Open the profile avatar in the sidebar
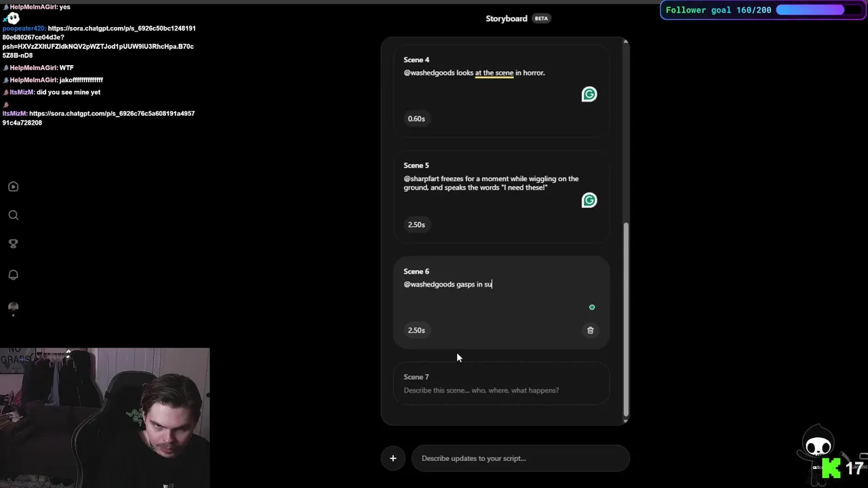 pyautogui.click(x=13, y=307)
